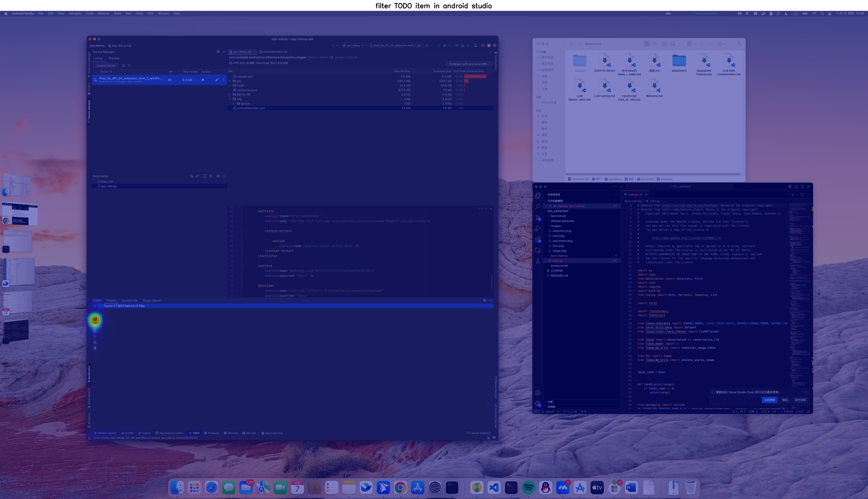
Task: Open Source Control in VS Code activity bar
Action: (x=538, y=217)
